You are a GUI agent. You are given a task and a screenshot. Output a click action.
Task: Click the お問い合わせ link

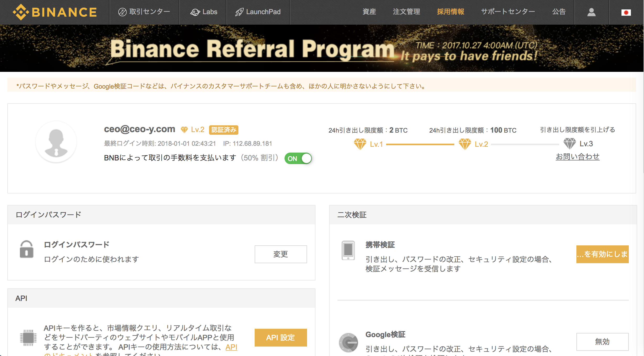(x=577, y=157)
